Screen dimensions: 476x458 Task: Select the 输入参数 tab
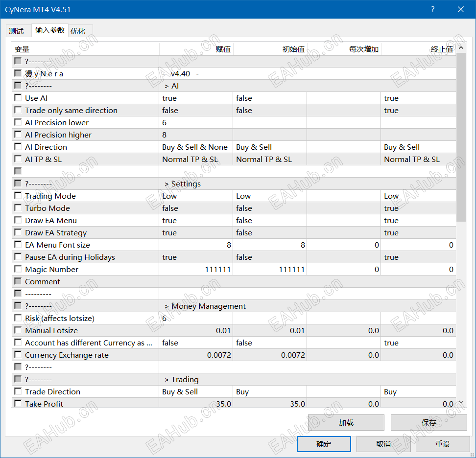pyautogui.click(x=50, y=30)
